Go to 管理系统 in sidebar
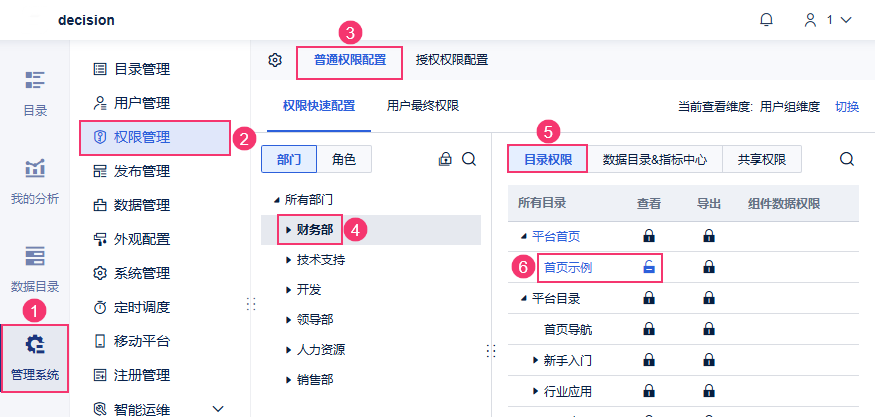 tap(35, 358)
